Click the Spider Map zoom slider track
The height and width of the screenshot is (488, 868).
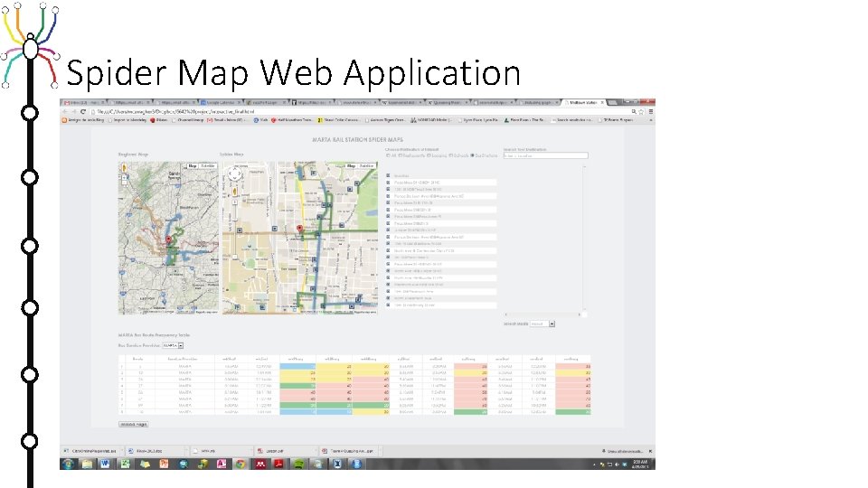coord(235,230)
